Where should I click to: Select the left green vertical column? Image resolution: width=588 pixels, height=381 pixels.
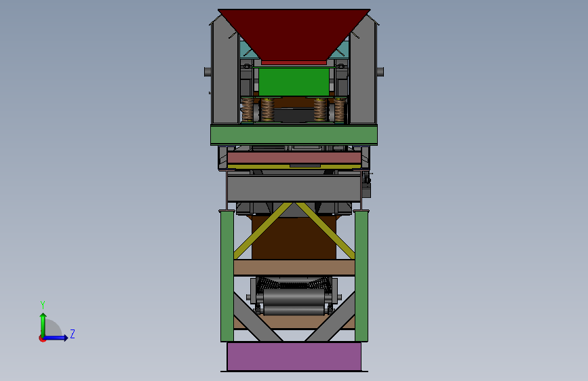(x=227, y=276)
